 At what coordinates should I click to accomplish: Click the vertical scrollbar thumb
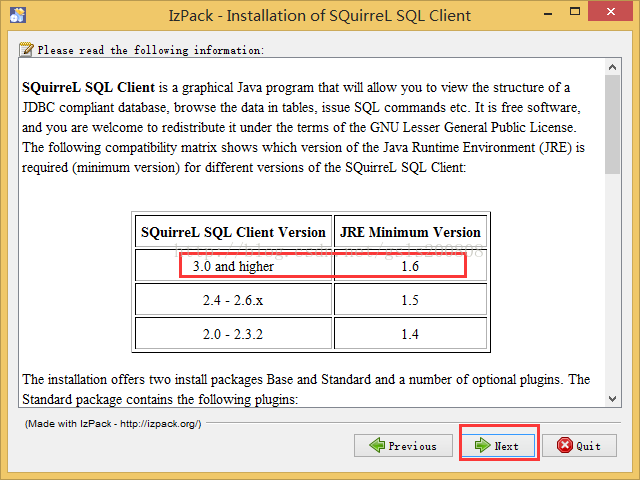click(612, 125)
